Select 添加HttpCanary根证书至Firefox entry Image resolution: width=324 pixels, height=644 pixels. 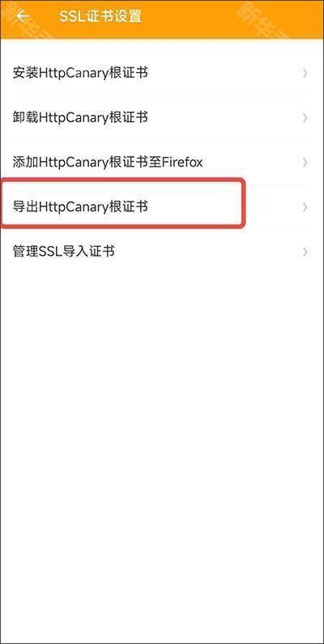tap(162, 163)
